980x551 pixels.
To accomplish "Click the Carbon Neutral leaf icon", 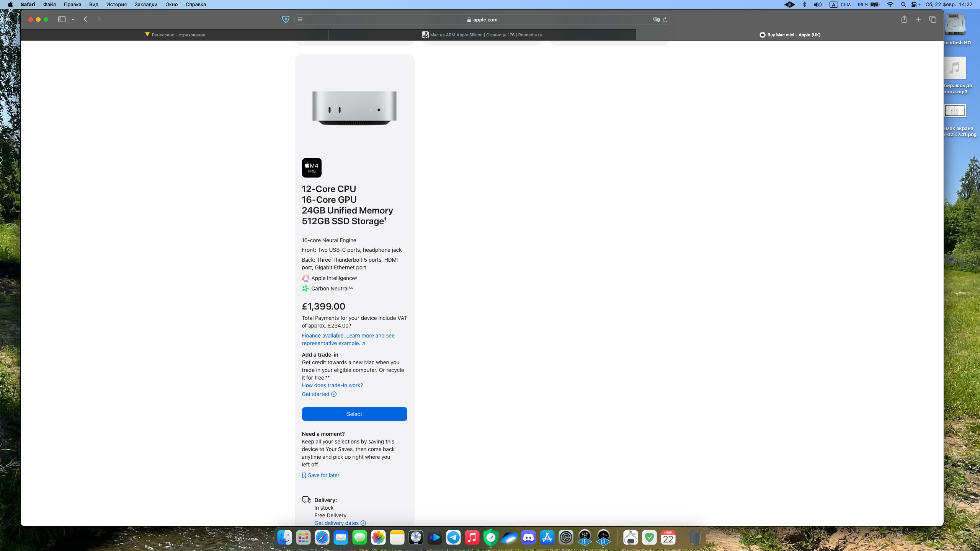I will click(x=305, y=289).
